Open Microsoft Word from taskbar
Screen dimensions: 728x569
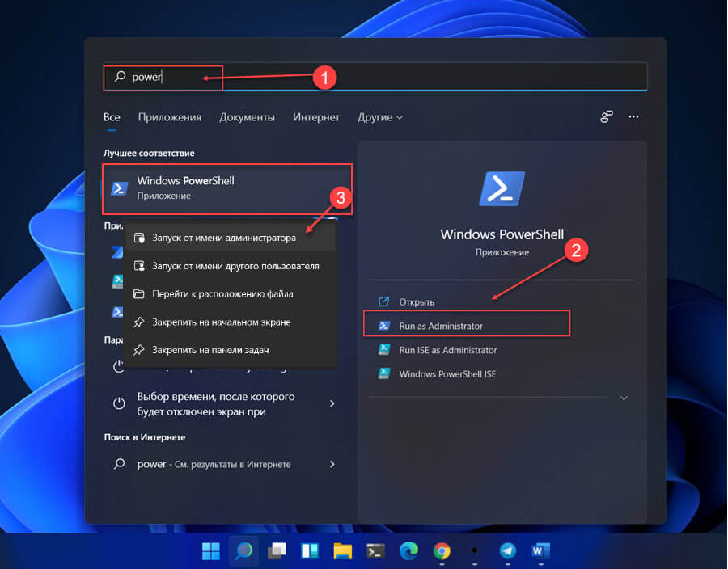[x=540, y=551]
